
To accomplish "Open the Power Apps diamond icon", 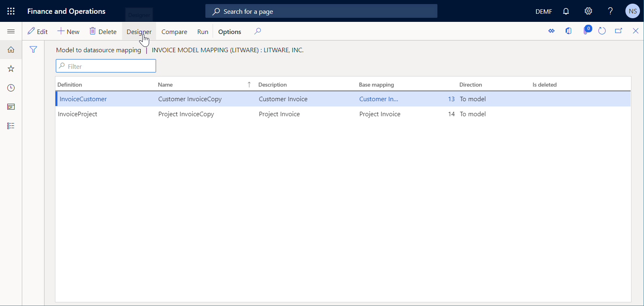I will [x=551, y=31].
